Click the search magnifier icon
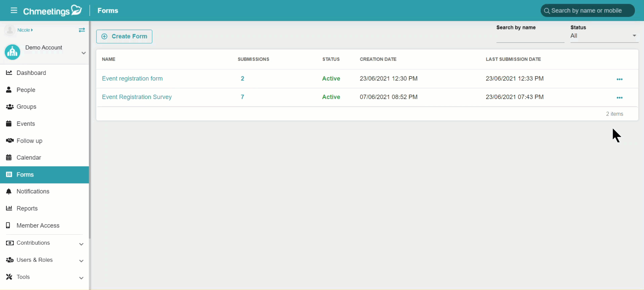644x290 pixels. (547, 11)
